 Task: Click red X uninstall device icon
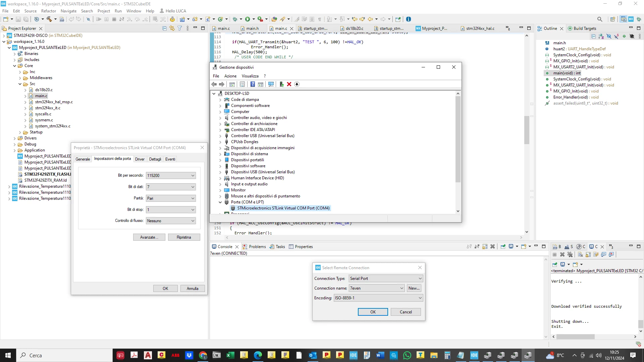click(289, 84)
